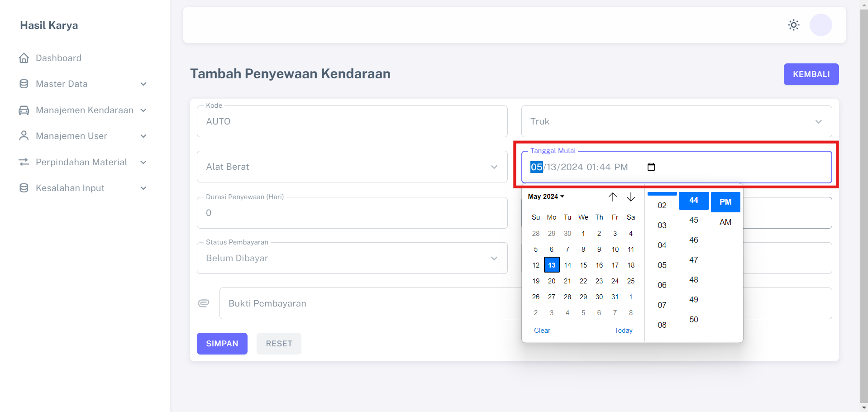
Task: Click the Manajemen User person icon
Action: (x=24, y=136)
